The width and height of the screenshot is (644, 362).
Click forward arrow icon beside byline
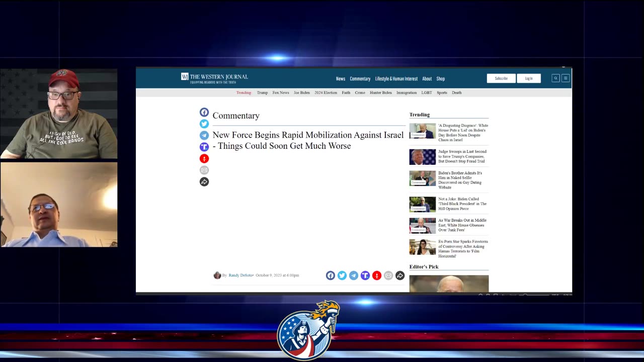pyautogui.click(x=399, y=275)
